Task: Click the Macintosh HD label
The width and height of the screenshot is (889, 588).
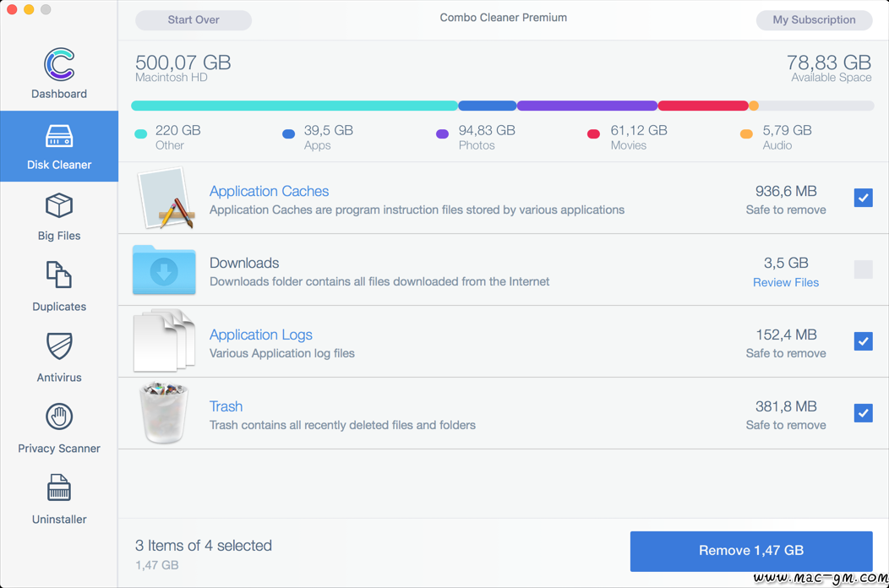Action: [172, 78]
